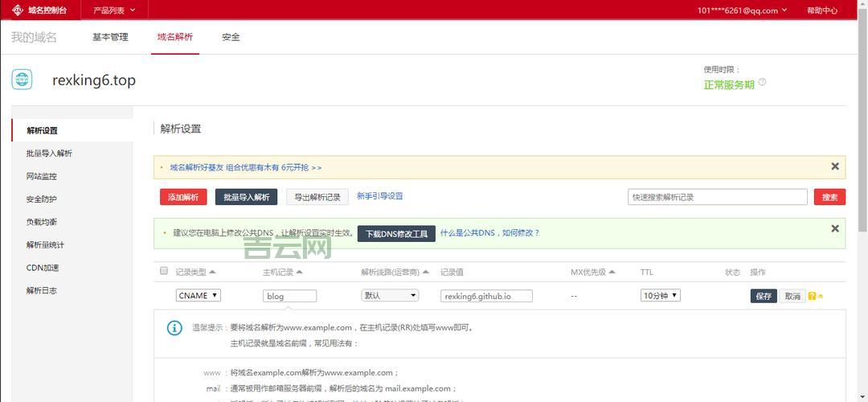Viewport: 868px width, 402px height.
Task: Click the yellow question mark help icon in 操作
Action: [812, 296]
